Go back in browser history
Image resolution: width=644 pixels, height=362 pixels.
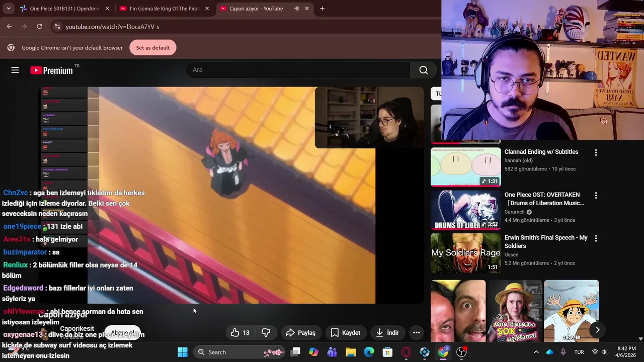coord(9,27)
